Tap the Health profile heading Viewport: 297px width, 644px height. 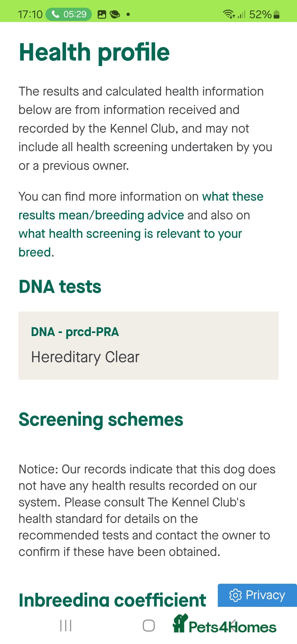94,52
